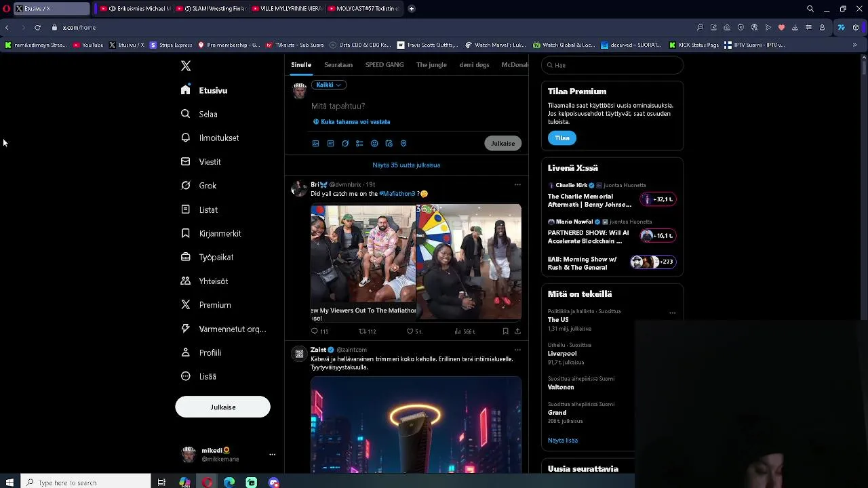The image size is (868, 488).
Task: Click the Profiili person icon
Action: (x=185, y=352)
